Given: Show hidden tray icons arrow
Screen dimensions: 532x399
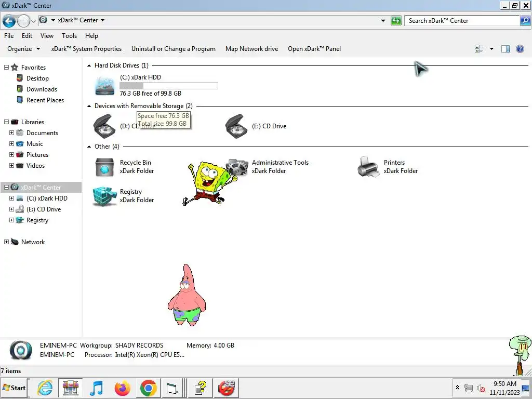Looking at the screenshot, I should (x=457, y=387).
